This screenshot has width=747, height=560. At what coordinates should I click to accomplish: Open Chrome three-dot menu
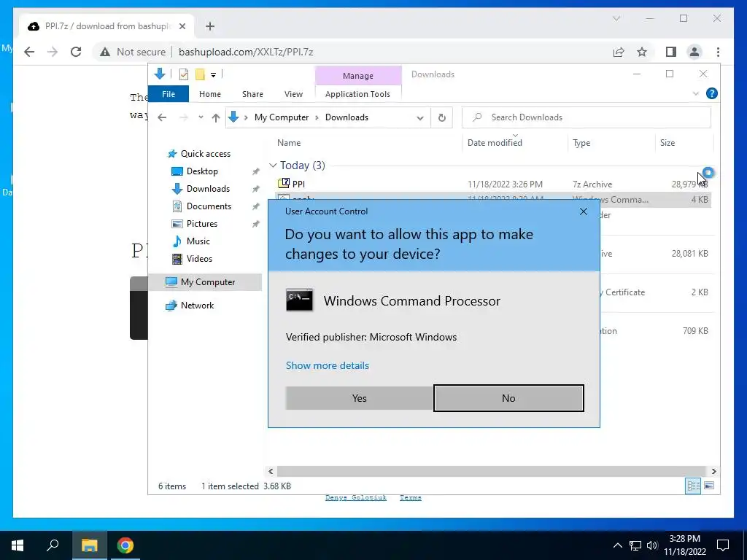click(718, 52)
